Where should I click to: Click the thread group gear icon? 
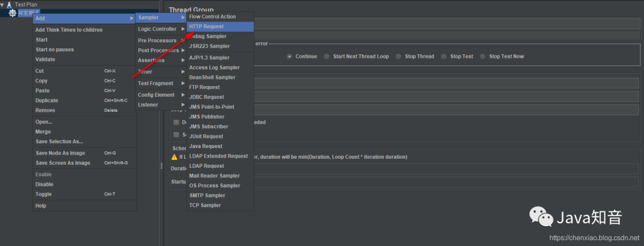click(13, 13)
